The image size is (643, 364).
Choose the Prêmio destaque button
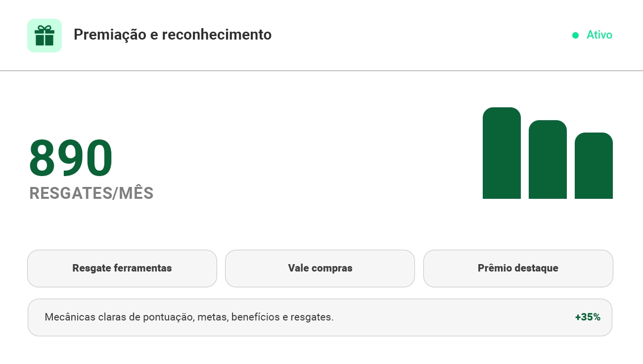[518, 269]
